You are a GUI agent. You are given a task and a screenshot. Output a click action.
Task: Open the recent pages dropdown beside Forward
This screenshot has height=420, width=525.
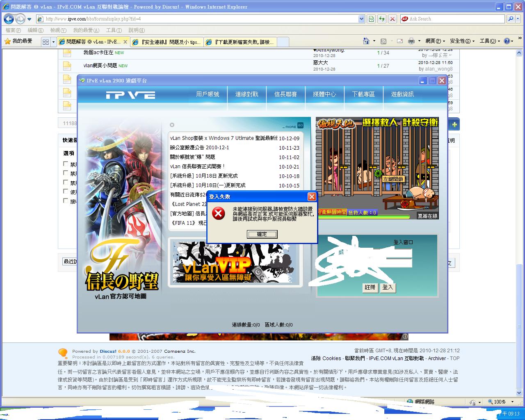pos(29,19)
